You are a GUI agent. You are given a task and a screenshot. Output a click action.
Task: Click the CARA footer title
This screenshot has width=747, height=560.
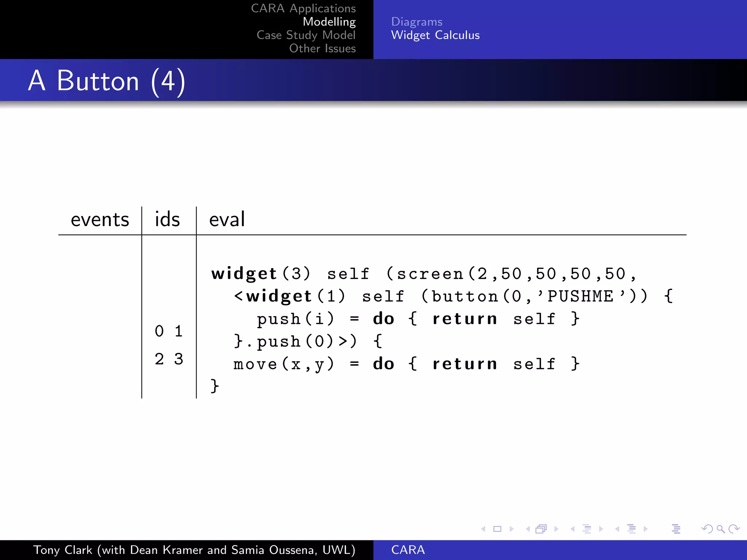408,550
